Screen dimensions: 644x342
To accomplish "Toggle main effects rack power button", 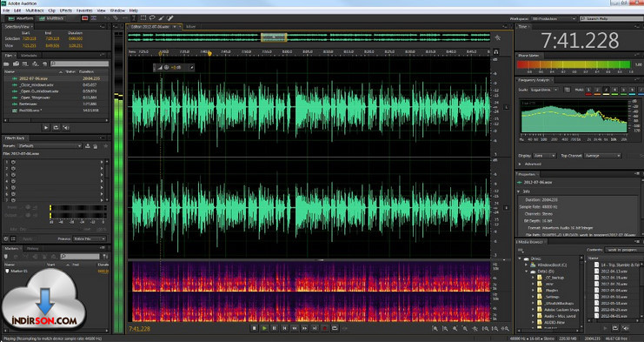I will click(6, 238).
